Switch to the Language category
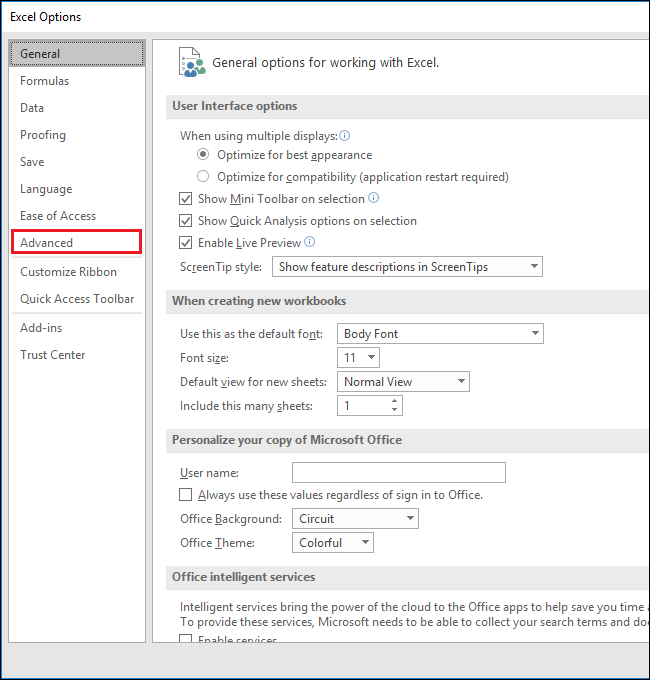650x680 pixels. (x=77, y=189)
